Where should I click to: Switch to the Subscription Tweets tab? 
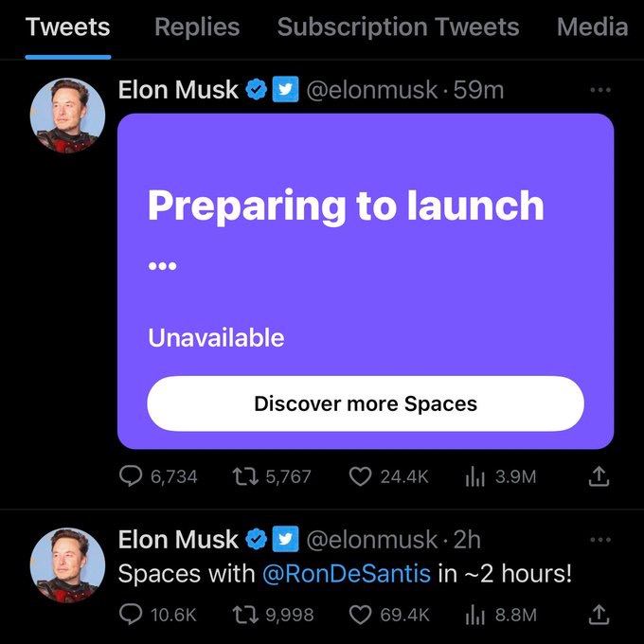(398, 27)
